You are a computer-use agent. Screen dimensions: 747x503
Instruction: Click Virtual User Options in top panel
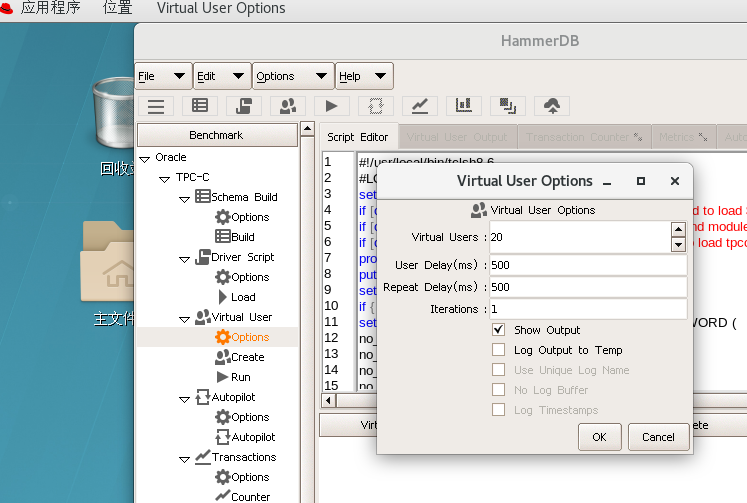pyautogui.click(x=221, y=8)
